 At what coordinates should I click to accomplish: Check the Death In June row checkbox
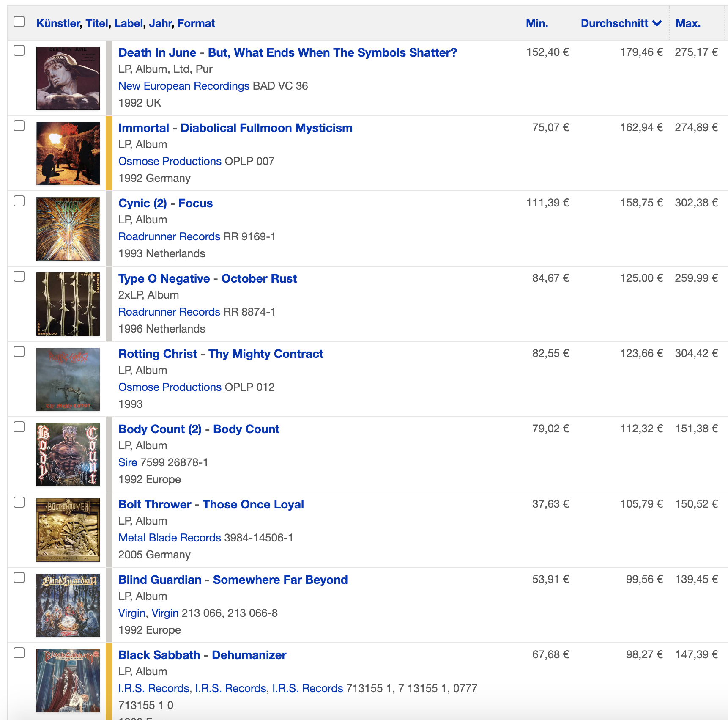click(19, 50)
